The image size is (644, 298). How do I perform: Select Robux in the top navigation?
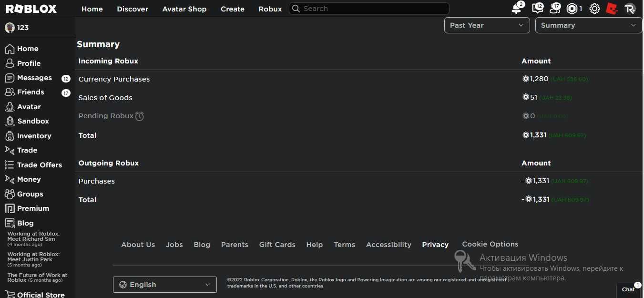(x=270, y=9)
